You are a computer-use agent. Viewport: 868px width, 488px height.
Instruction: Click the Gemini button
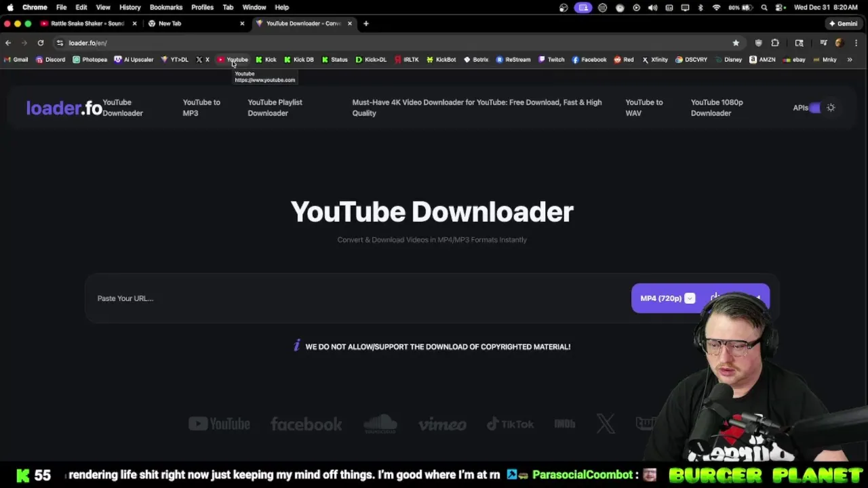coord(843,23)
